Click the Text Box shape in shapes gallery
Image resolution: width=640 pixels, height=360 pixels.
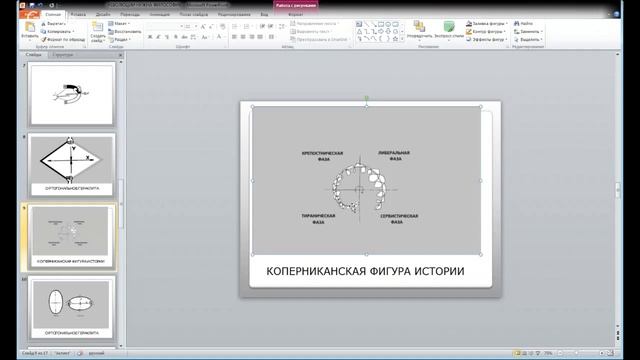[x=359, y=24]
